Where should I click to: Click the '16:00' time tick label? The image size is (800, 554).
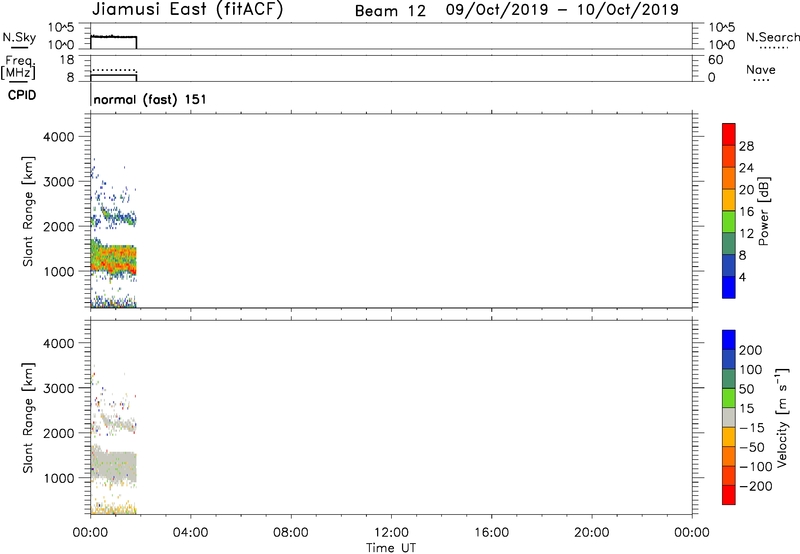point(491,533)
